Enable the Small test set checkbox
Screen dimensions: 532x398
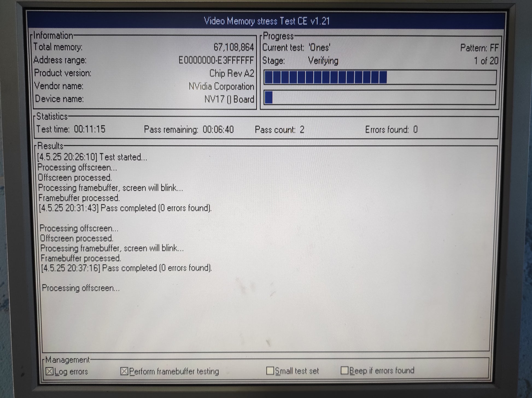coord(270,371)
